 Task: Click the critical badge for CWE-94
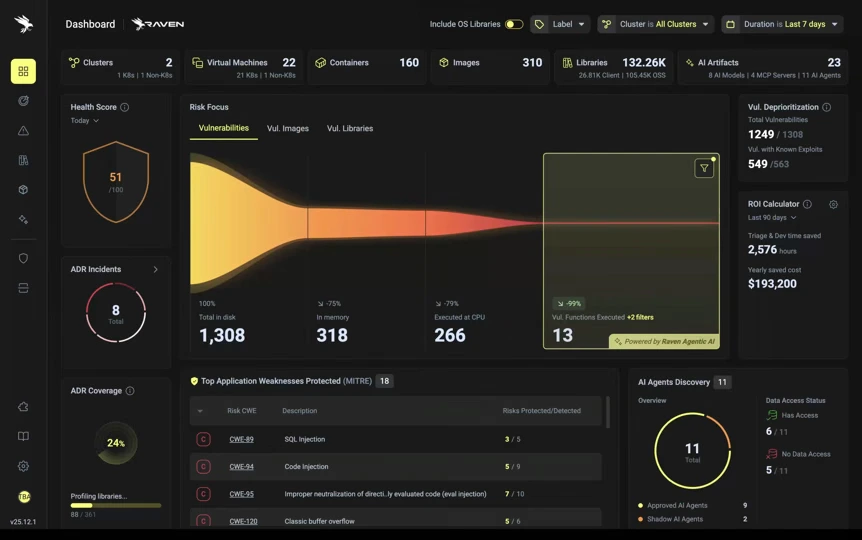point(203,467)
